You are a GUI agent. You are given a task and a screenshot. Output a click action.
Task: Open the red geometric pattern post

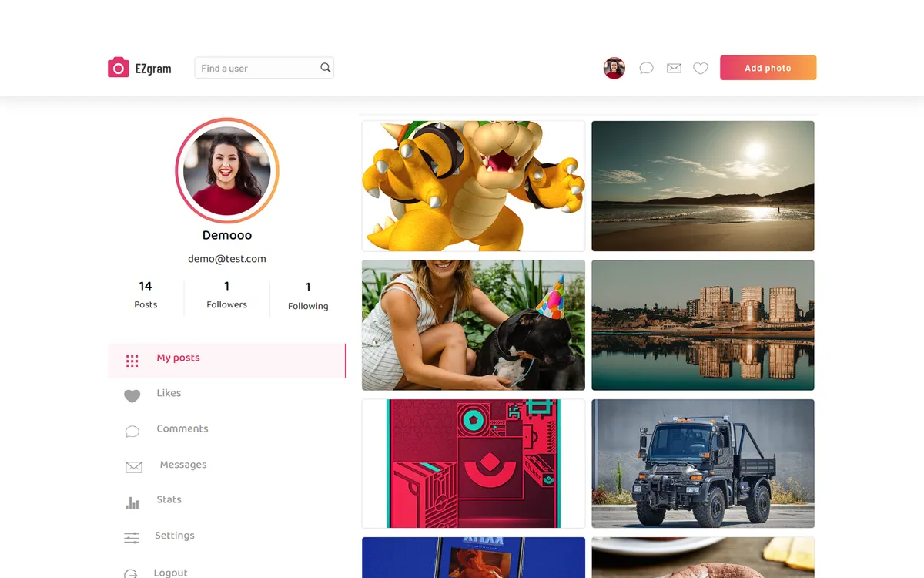(x=474, y=464)
